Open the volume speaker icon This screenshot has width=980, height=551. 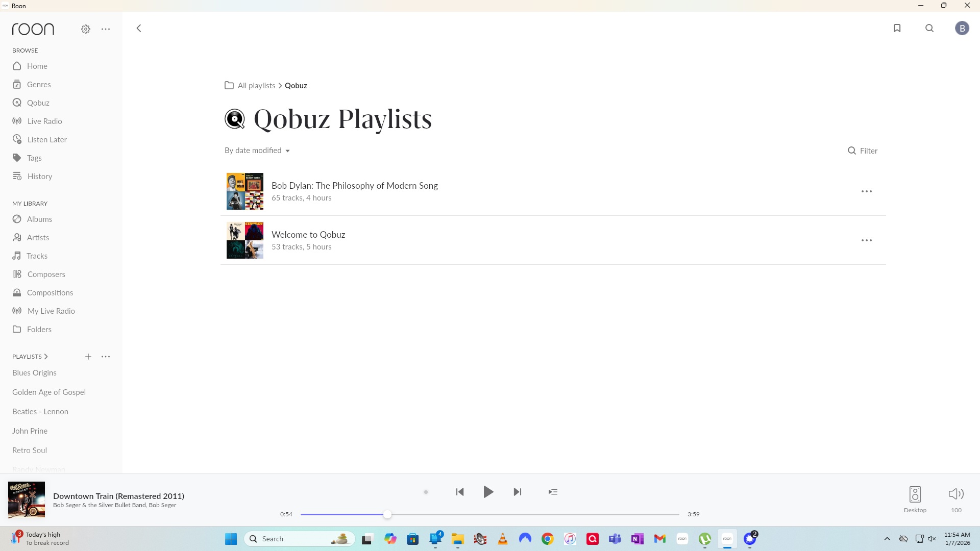(x=955, y=494)
